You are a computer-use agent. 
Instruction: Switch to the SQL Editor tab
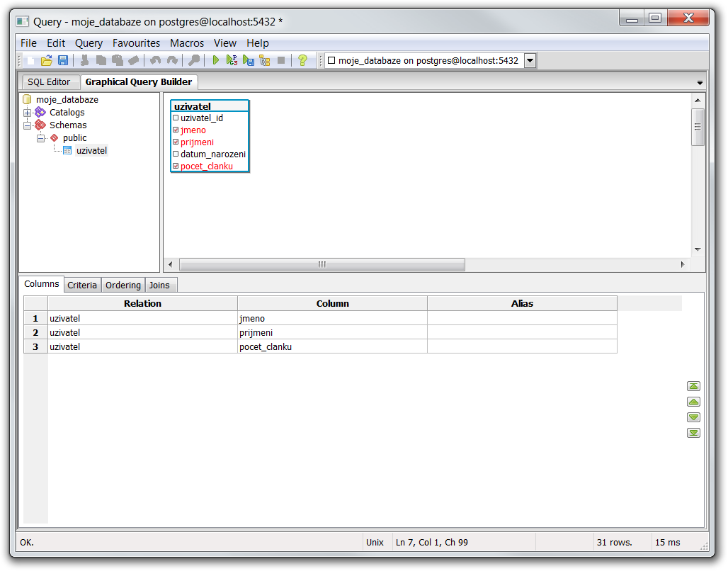pyautogui.click(x=49, y=82)
